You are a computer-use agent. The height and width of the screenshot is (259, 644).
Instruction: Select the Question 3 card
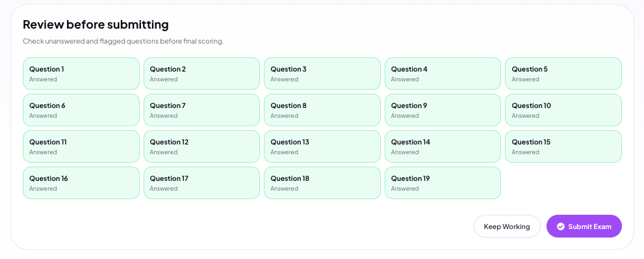(x=322, y=74)
